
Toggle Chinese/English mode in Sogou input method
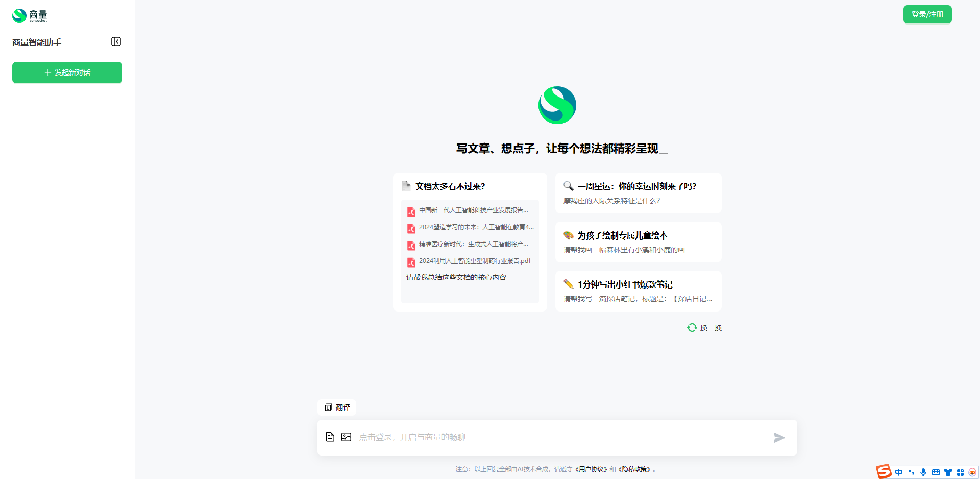[899, 472]
